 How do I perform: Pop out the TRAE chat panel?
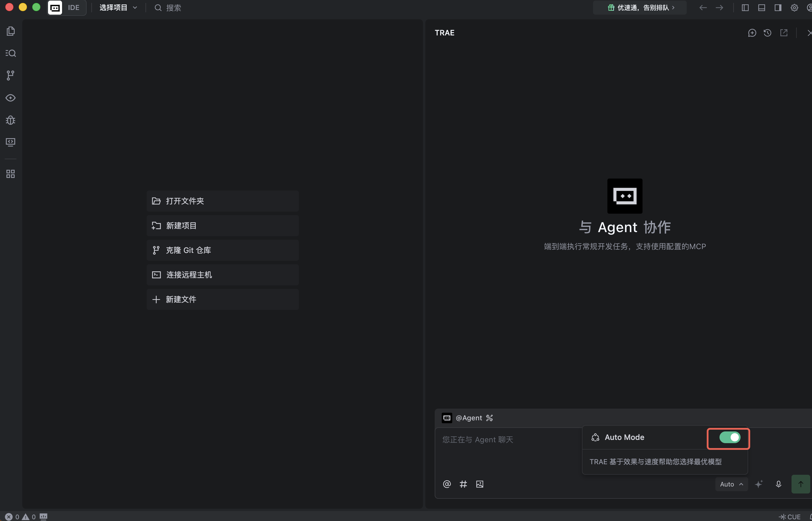click(784, 33)
